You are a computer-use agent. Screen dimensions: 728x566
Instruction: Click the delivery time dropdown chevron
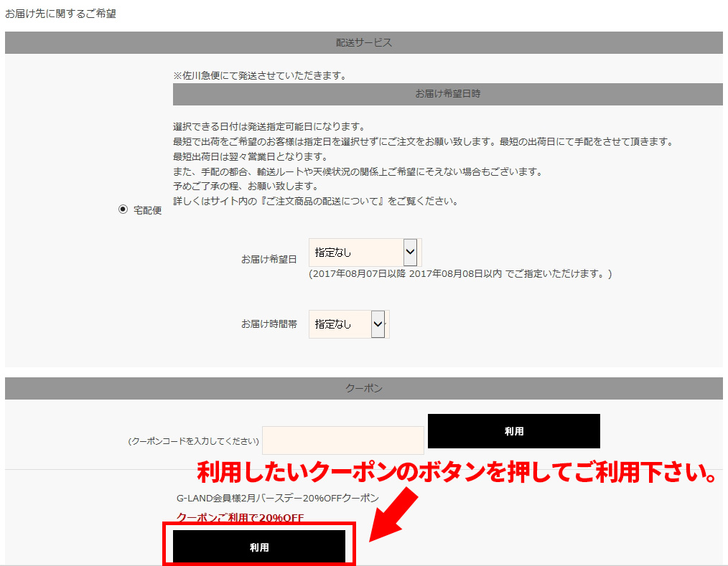pyautogui.click(x=378, y=324)
